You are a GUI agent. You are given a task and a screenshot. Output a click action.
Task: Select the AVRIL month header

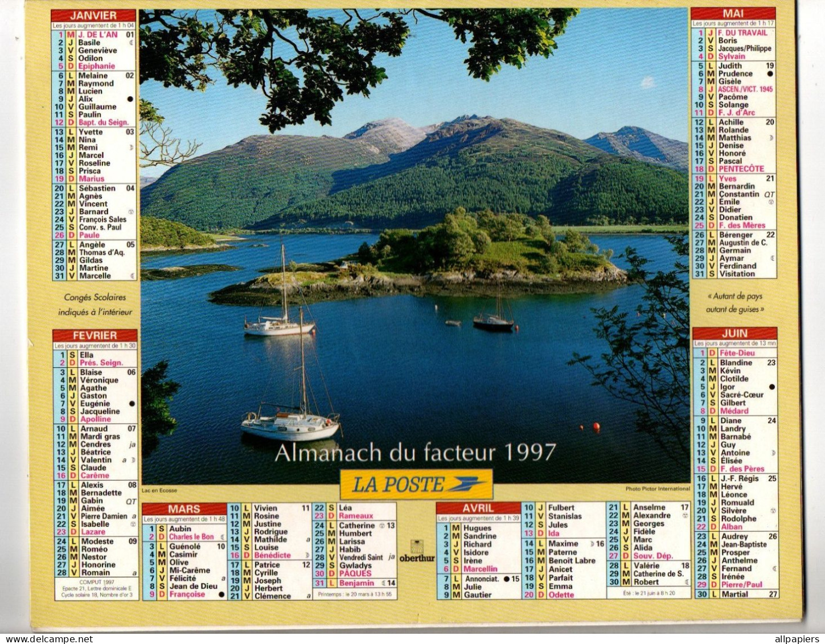click(478, 508)
